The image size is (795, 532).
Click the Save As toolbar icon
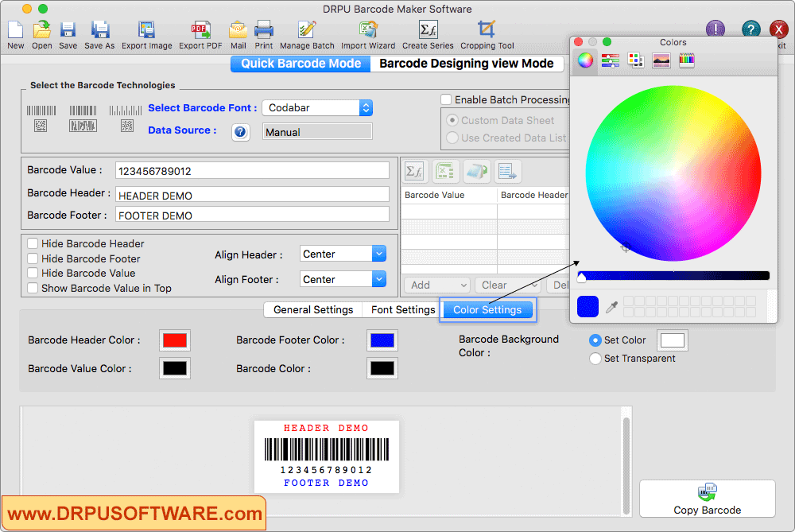100,29
